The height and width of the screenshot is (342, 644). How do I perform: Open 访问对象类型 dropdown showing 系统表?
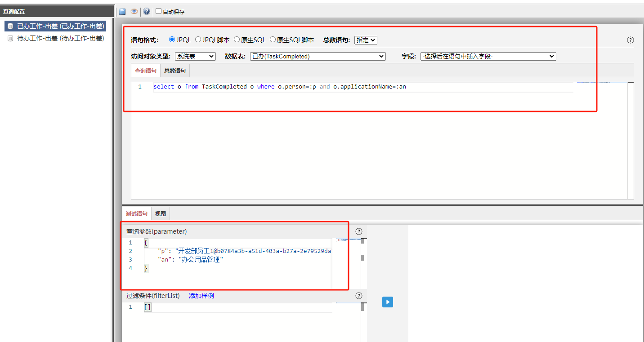coord(195,56)
